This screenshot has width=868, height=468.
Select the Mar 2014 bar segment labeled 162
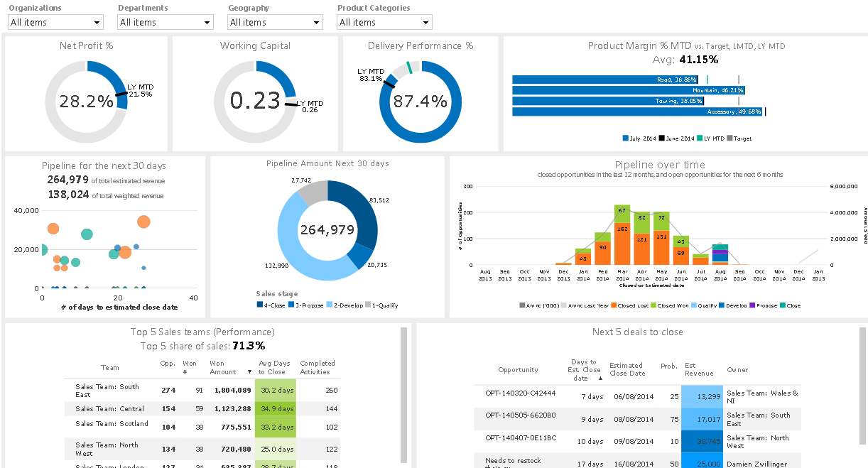pyautogui.click(x=622, y=244)
